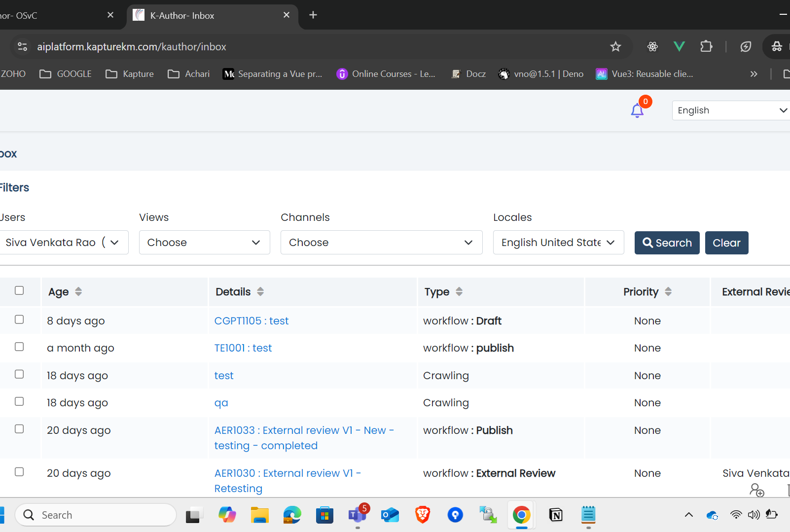Click the Vue devtools extension icon

679,47
